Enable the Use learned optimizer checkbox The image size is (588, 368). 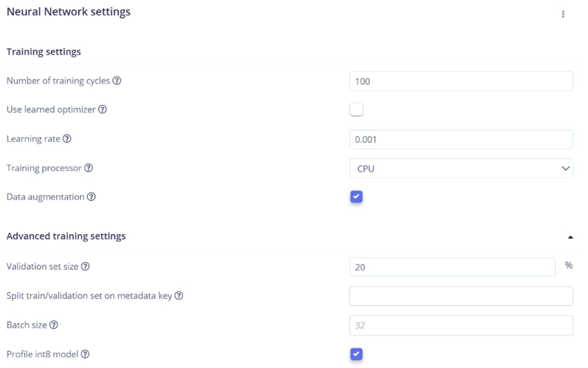pyautogui.click(x=356, y=110)
